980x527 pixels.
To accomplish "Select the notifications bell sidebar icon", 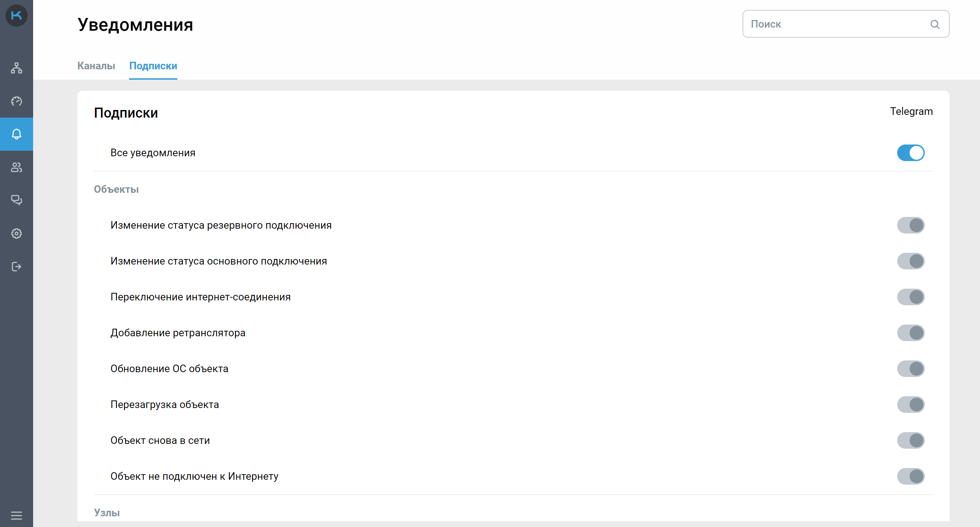I will click(16, 134).
